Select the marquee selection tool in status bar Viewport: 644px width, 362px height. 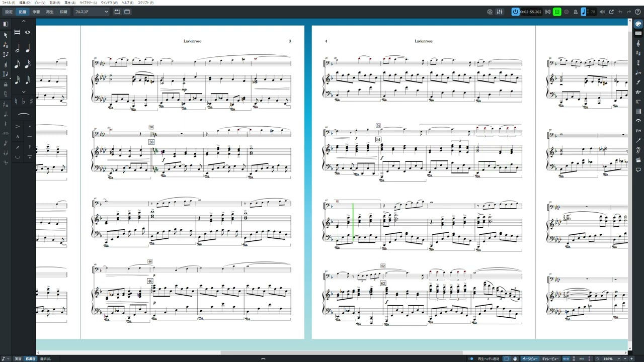[507, 358]
